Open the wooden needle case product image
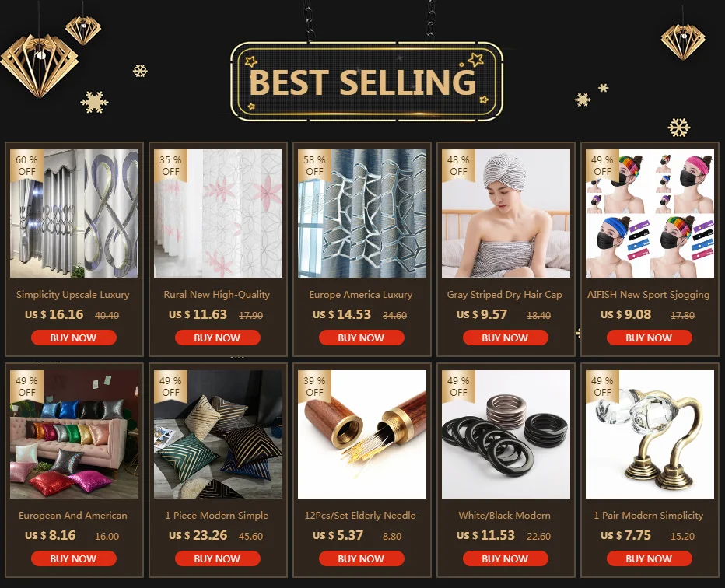 pos(362,434)
